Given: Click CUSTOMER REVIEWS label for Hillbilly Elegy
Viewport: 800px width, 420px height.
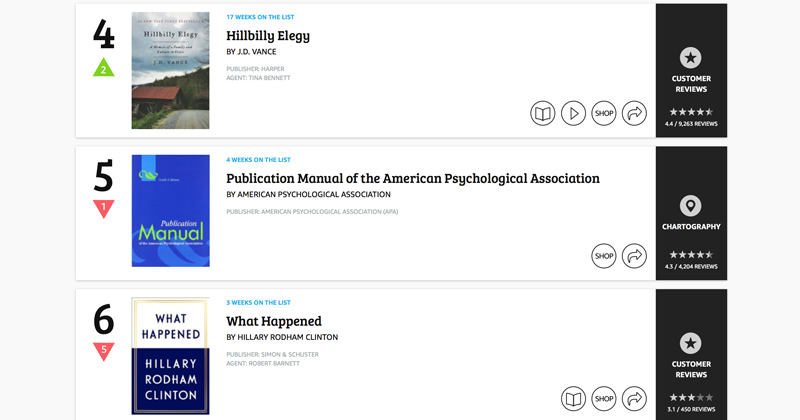Looking at the screenshot, I should click(x=691, y=84).
